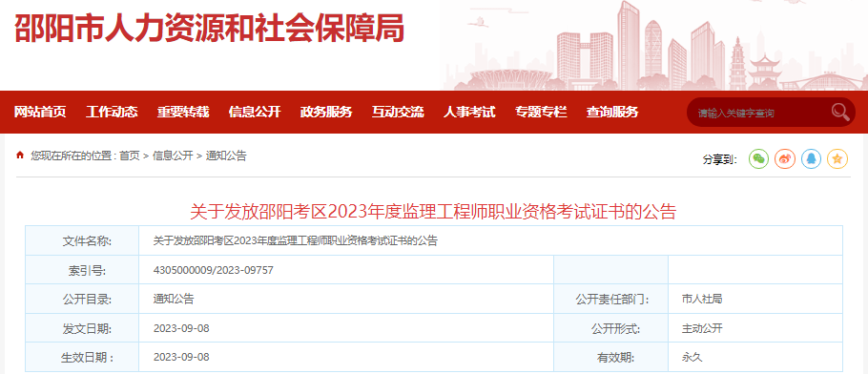Click the 通知公告 value in 公开目录 row

coord(174,300)
